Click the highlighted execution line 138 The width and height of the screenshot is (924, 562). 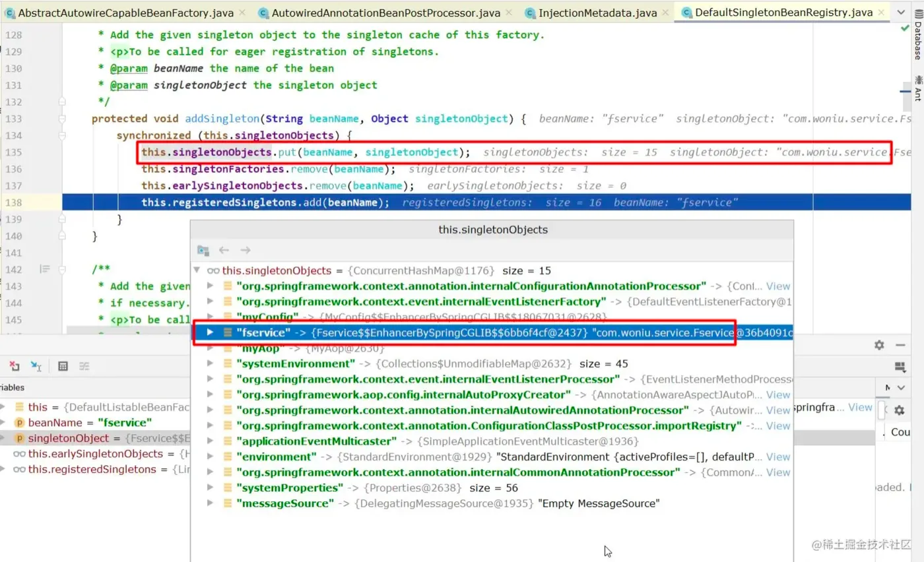(487, 203)
